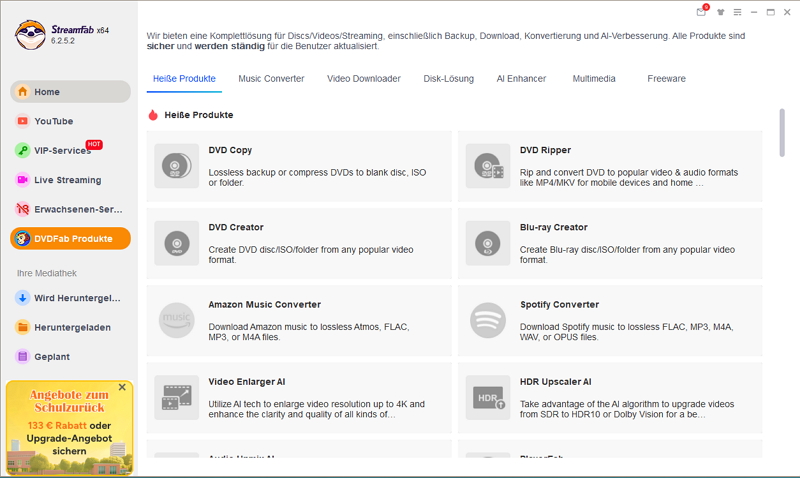This screenshot has height=478, width=800.
Task: Click the skin/theme shirt icon
Action: [x=720, y=12]
